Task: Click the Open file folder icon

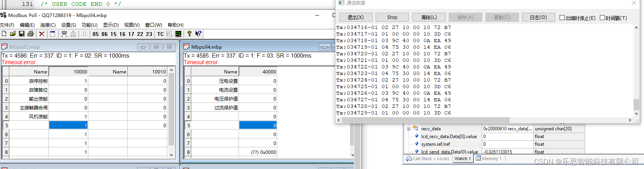Action: (x=13, y=34)
